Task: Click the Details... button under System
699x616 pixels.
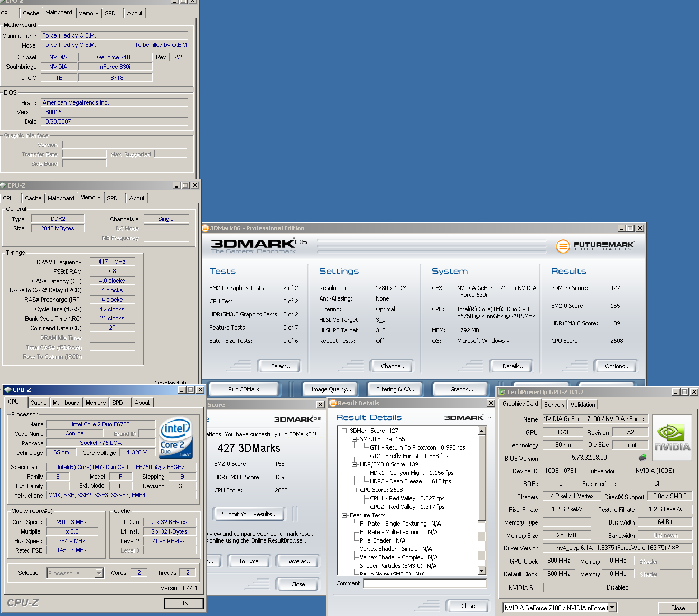Action: (511, 366)
